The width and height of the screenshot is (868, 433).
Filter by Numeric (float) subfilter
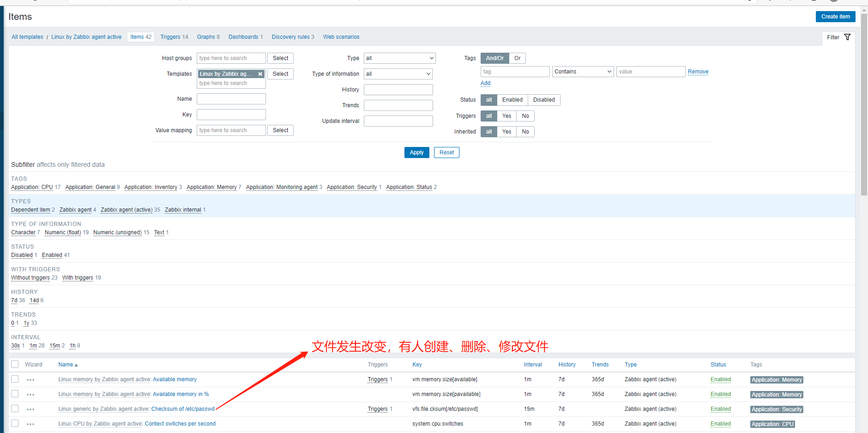point(63,232)
